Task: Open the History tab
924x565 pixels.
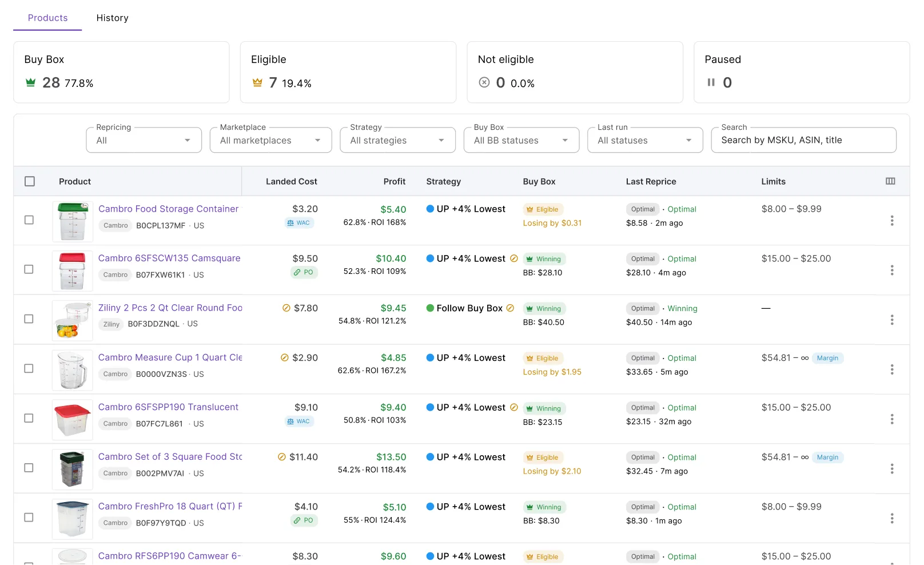Action: click(112, 18)
